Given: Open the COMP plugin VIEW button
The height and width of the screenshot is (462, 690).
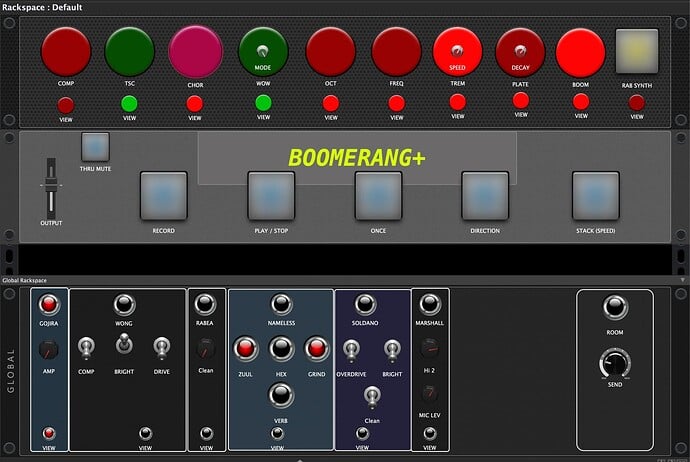Looking at the screenshot, I should [x=66, y=106].
